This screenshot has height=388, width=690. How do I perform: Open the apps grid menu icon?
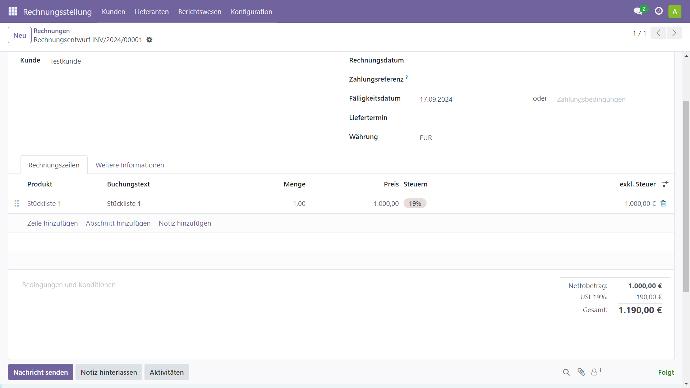click(13, 11)
